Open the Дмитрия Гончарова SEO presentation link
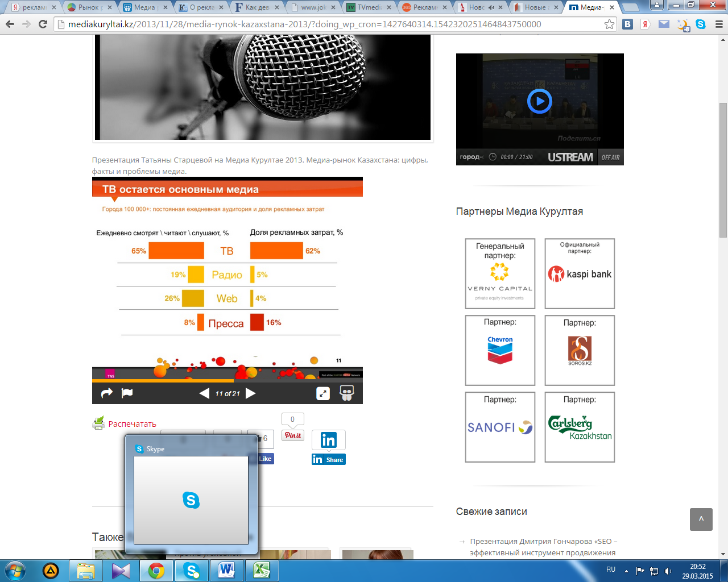This screenshot has width=728, height=582. (x=543, y=547)
